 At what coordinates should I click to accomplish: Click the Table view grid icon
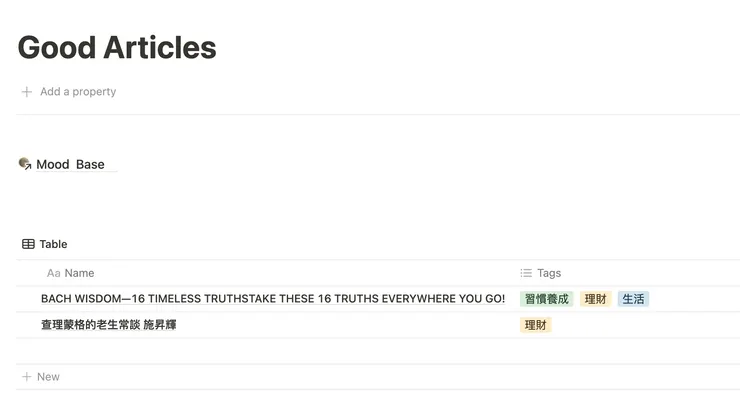click(x=28, y=244)
